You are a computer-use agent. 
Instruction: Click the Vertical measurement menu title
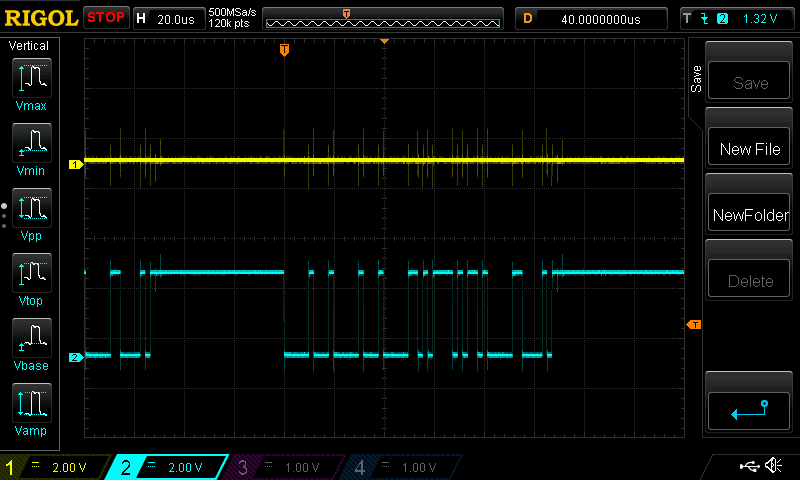point(29,46)
